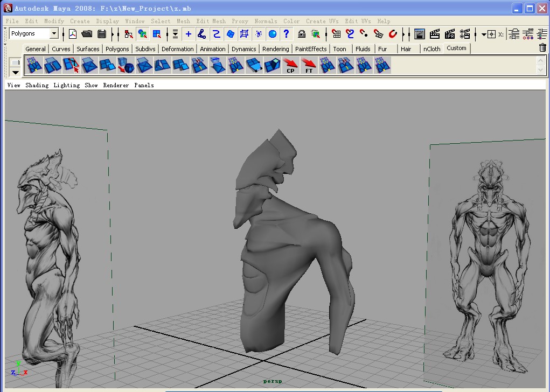The width and height of the screenshot is (550, 392).
Task: Open the File menu
Action: pyautogui.click(x=12, y=21)
